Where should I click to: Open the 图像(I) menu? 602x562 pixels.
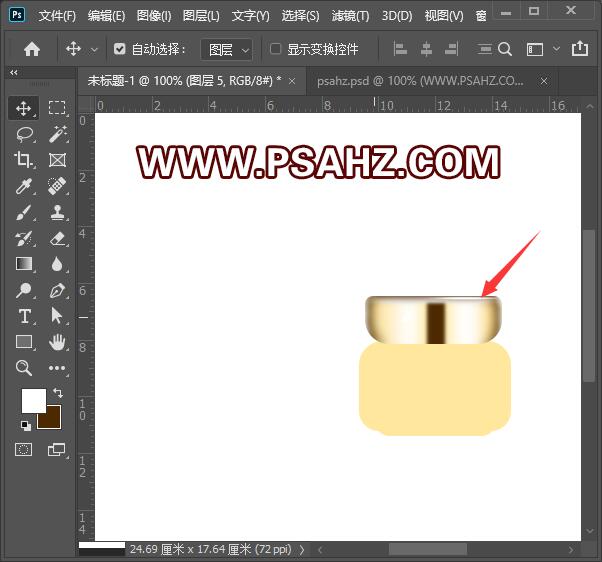154,16
